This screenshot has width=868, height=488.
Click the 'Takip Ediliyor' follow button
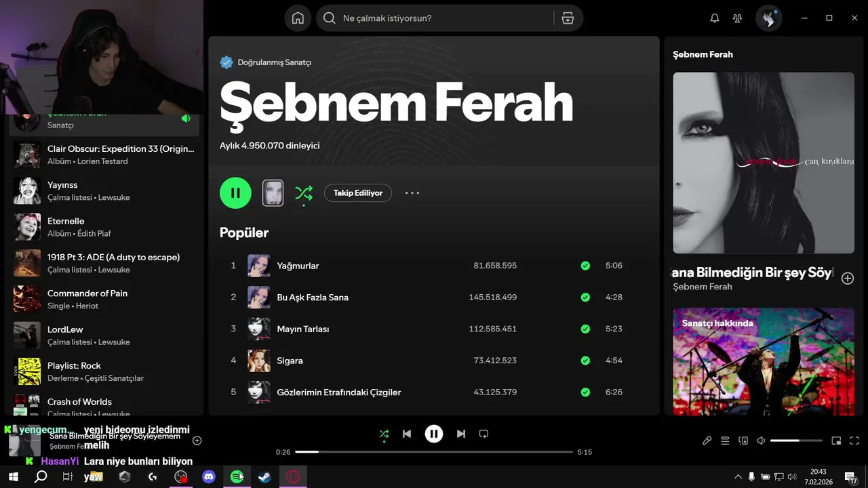(358, 192)
